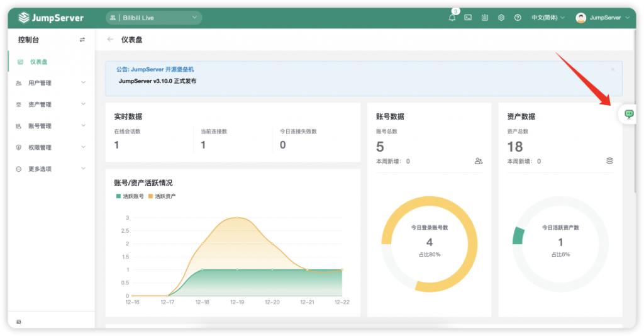The height and width of the screenshot is (336, 644).
Task: Click the 资产管理 layers icon
Action: 18,104
